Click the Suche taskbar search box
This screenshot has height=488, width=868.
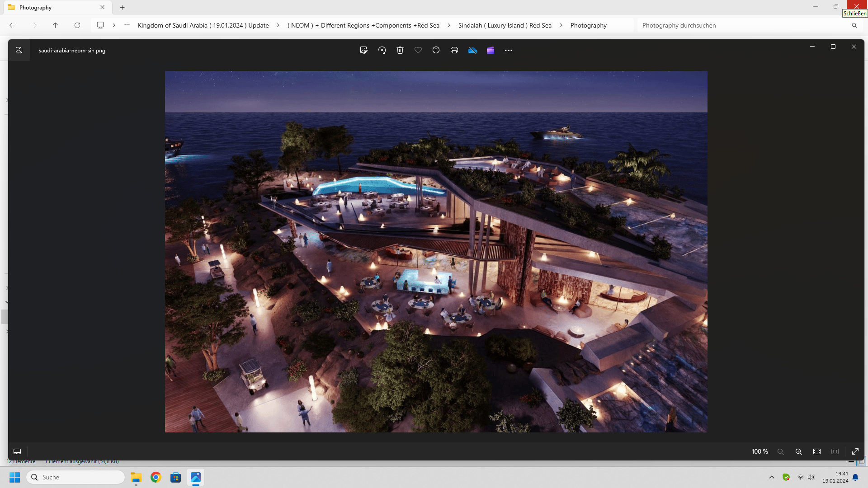click(75, 477)
